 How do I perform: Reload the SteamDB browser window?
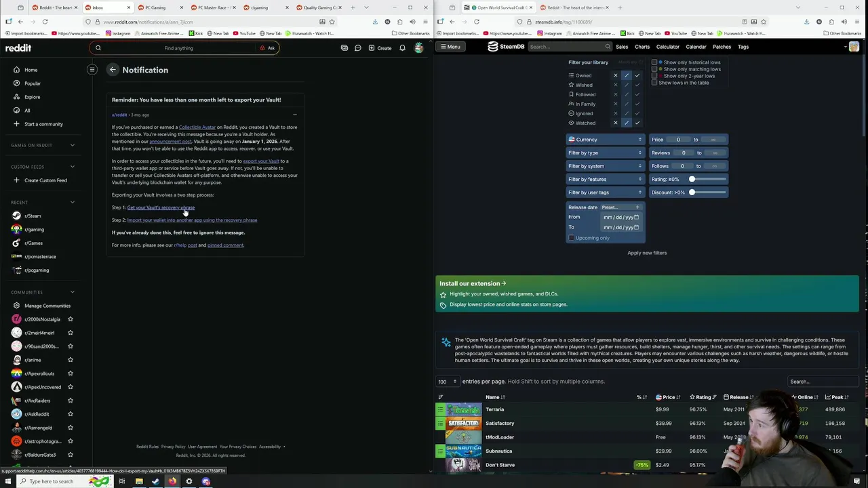point(477,22)
